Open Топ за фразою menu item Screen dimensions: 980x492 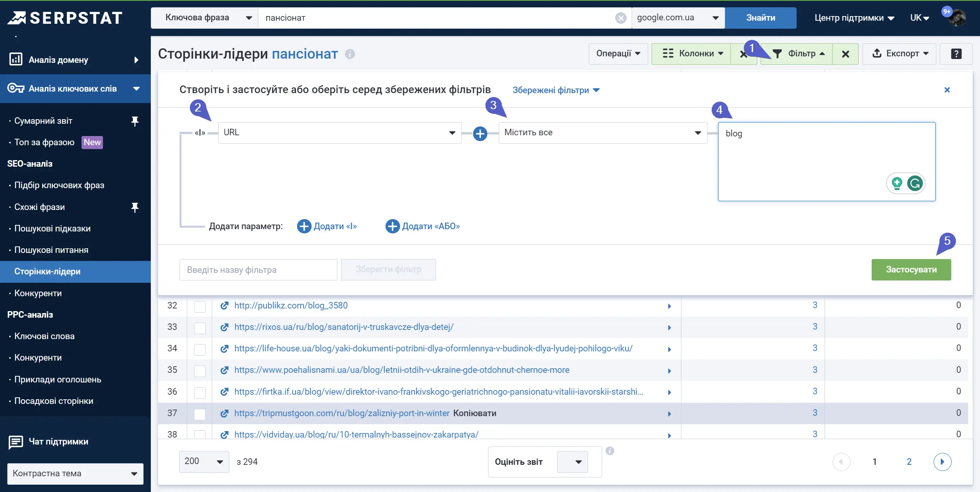pos(44,143)
